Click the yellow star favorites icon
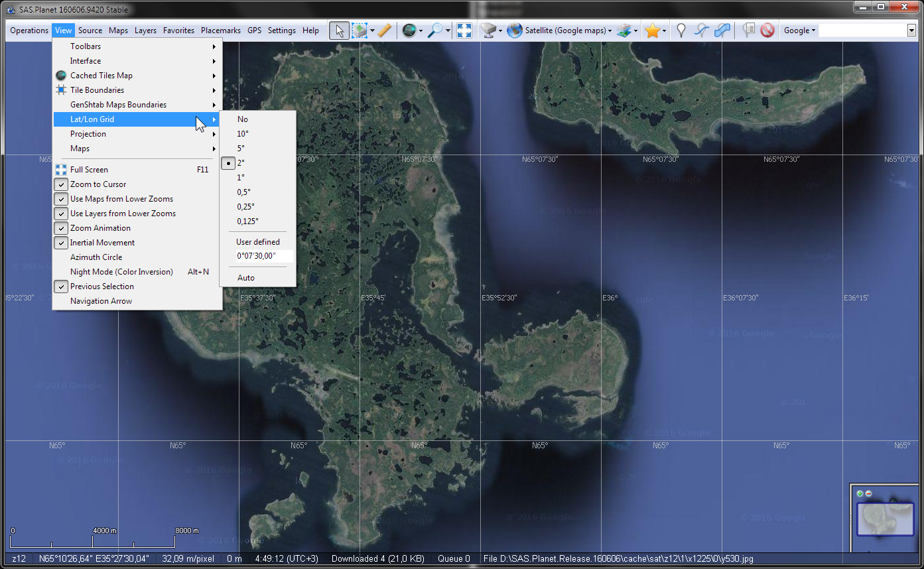Viewport: 924px width, 569px height. tap(653, 31)
